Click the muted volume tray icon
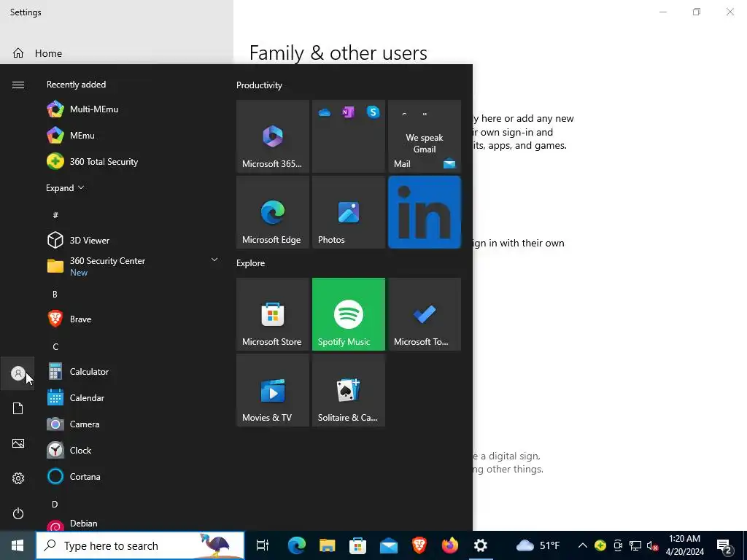This screenshot has height=560, width=747. tap(653, 545)
